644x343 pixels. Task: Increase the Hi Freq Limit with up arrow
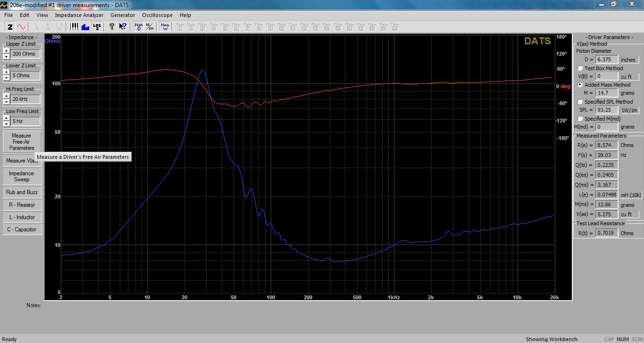pos(6,96)
